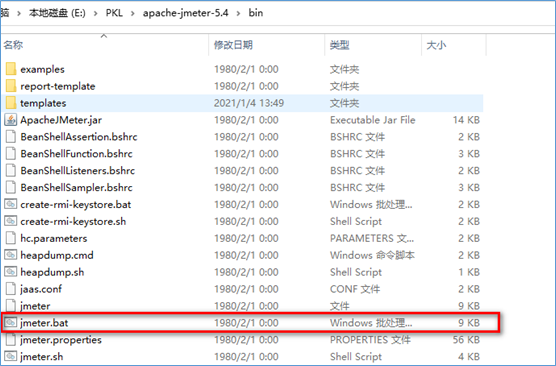Click the CONF 文件 type cell
Viewport: 556px width, 366px height.
coord(355,289)
